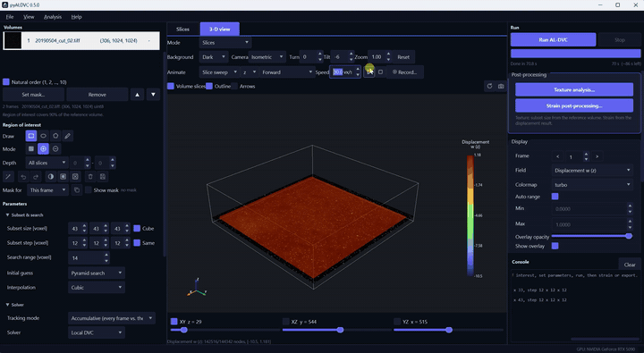Click the Set mask button
The width and height of the screenshot is (644, 353).
click(x=33, y=95)
